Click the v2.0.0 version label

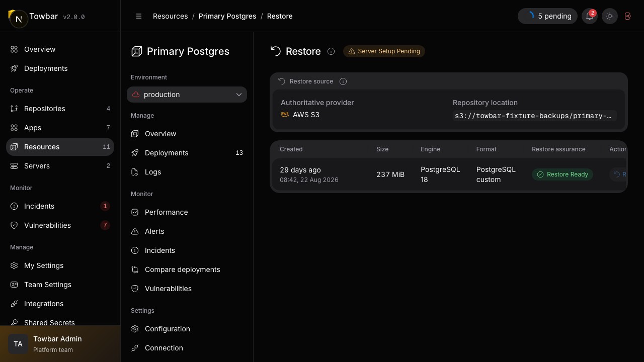click(74, 17)
